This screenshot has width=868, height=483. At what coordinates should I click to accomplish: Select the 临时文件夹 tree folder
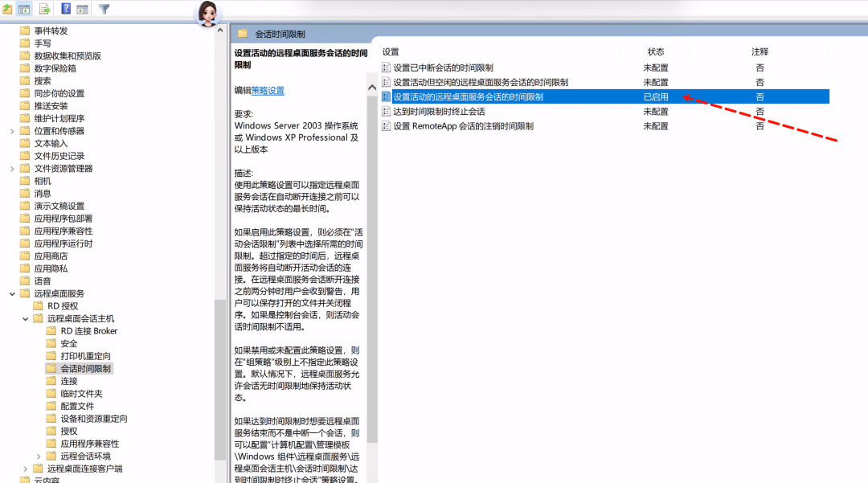pos(81,393)
